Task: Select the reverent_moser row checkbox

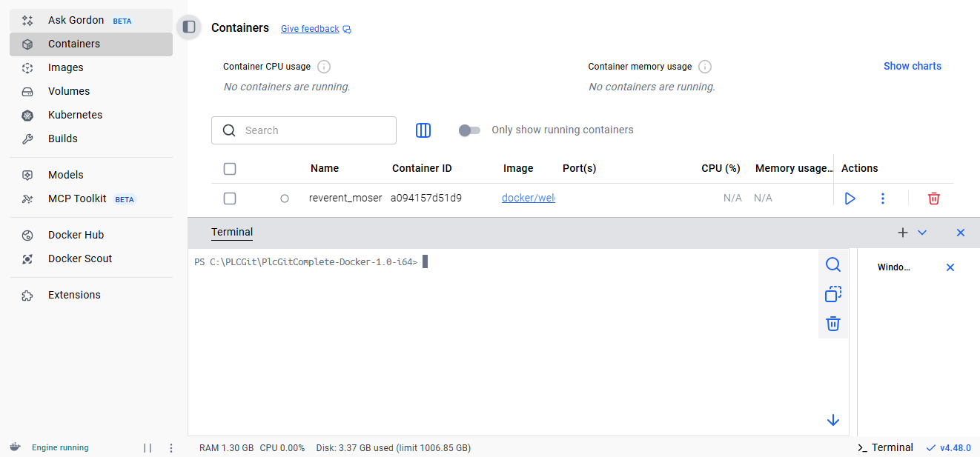Action: 230,199
